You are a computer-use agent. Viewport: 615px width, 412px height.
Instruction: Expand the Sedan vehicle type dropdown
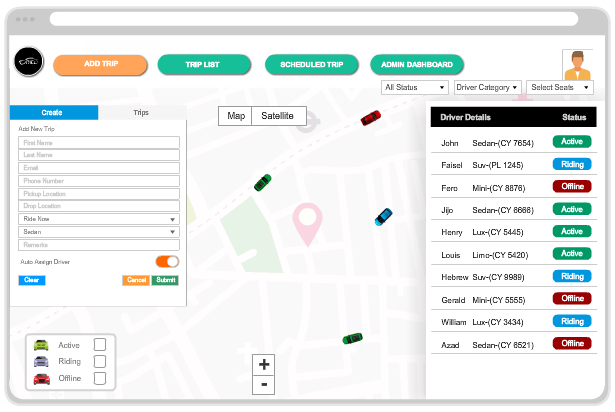(99, 232)
